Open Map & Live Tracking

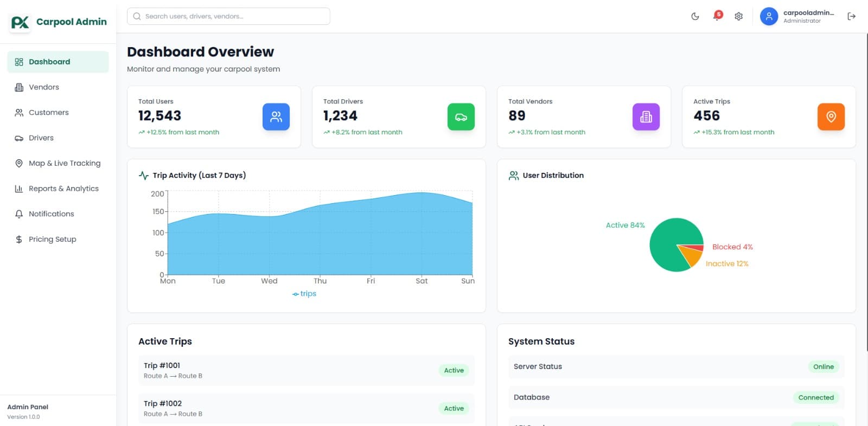tap(58, 163)
